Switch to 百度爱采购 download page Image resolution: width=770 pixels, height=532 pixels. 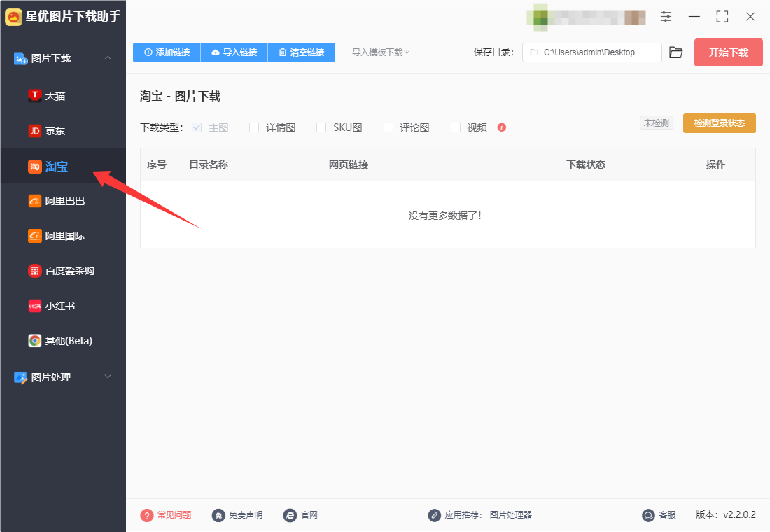coord(63,271)
